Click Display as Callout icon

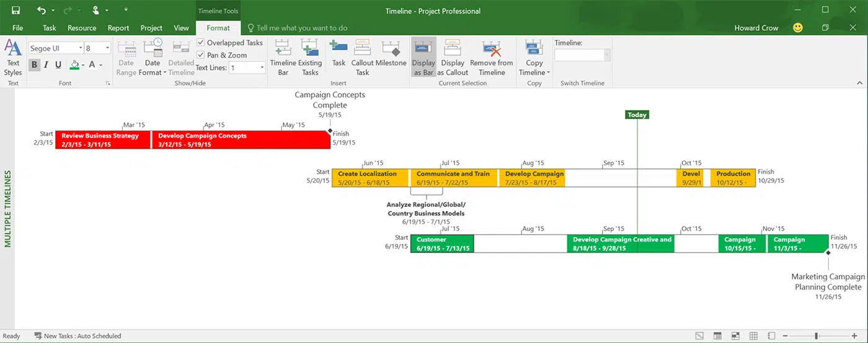click(453, 50)
